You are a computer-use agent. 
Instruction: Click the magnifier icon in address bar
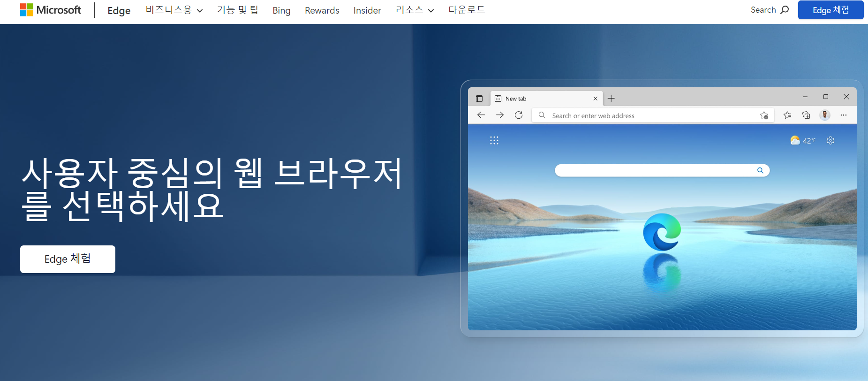pos(542,115)
